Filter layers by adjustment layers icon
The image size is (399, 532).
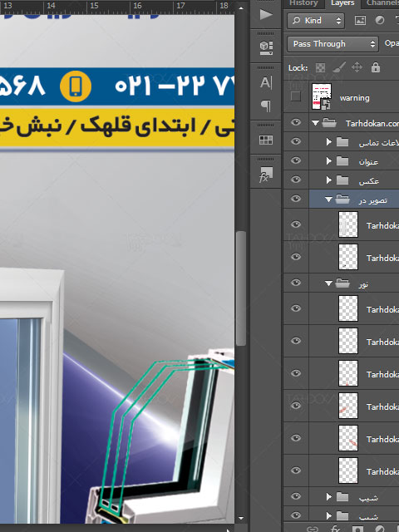[x=380, y=20]
